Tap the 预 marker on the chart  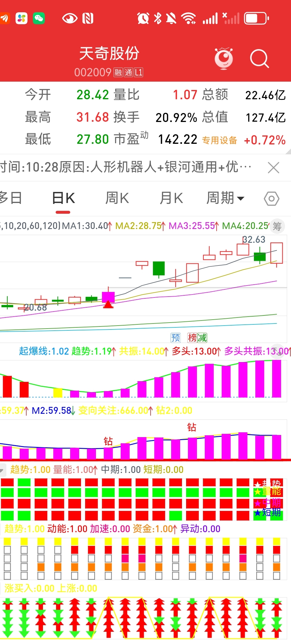pos(176,338)
